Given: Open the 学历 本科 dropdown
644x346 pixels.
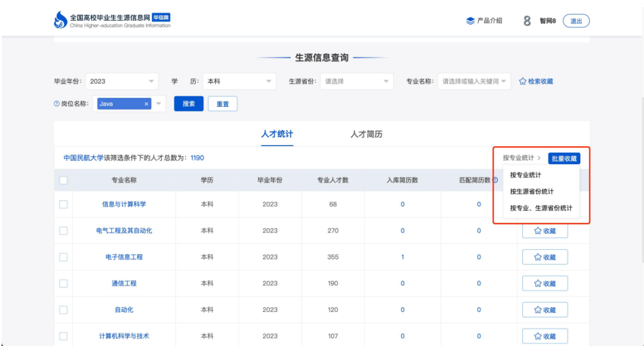Looking at the screenshot, I should [x=239, y=81].
